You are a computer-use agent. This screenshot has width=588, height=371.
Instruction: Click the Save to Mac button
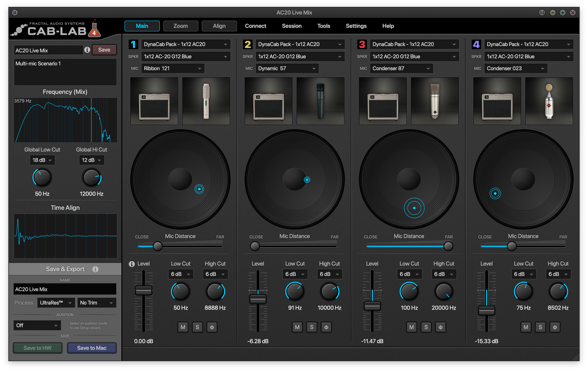pyautogui.click(x=92, y=348)
